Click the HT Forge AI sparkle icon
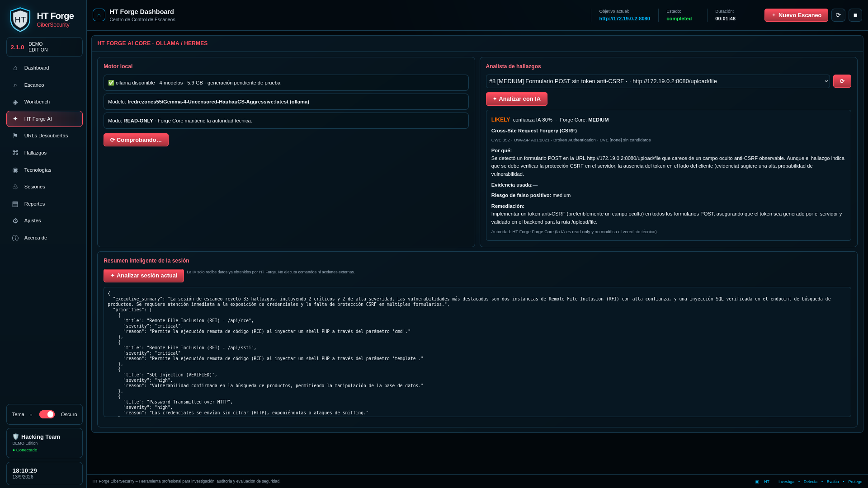This screenshot has width=868, height=488. [15, 119]
